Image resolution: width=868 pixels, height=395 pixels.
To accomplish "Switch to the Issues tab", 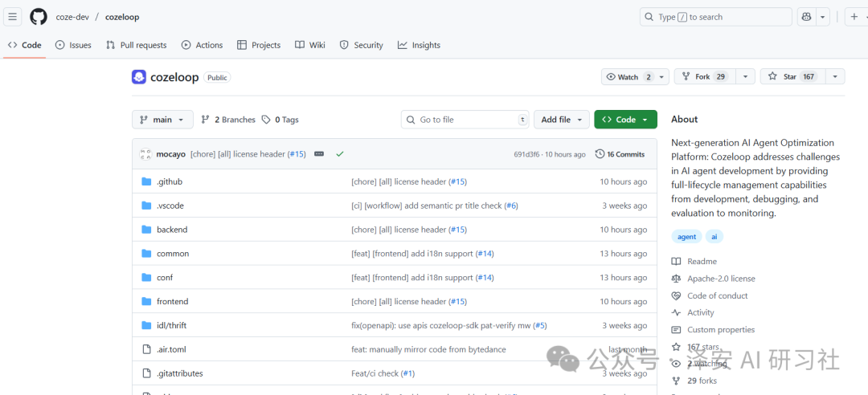I will click(x=74, y=46).
